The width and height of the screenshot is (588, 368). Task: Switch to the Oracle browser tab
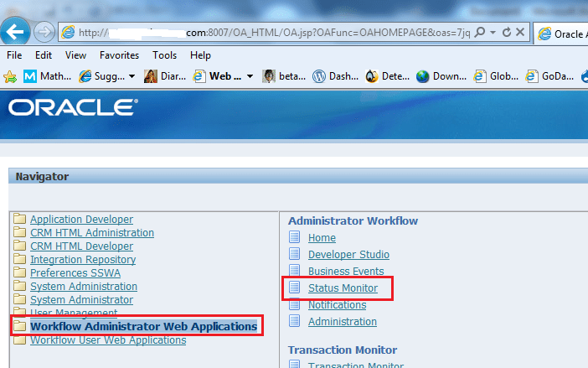(x=561, y=34)
